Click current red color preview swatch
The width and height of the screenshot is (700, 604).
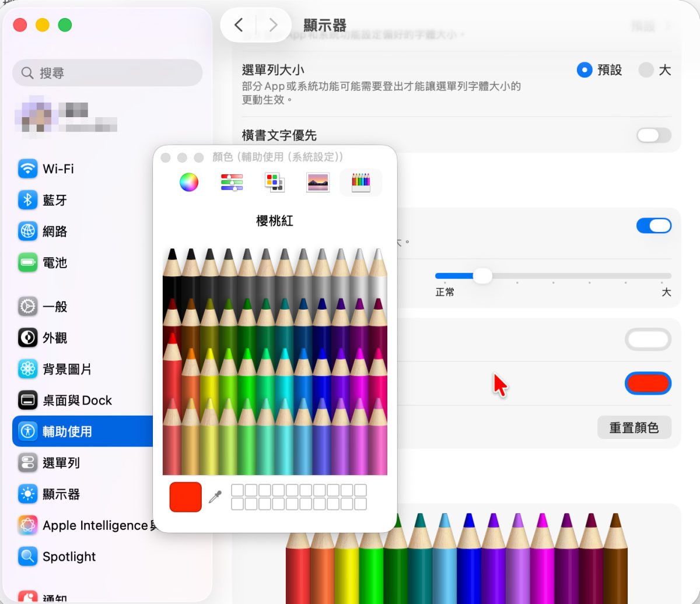(x=185, y=497)
